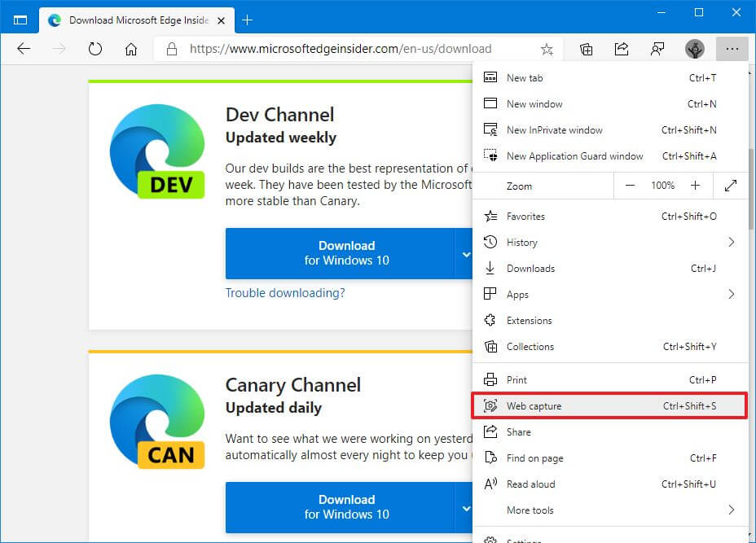This screenshot has width=756, height=543.
Task: Go to the home page
Action: [x=131, y=49]
